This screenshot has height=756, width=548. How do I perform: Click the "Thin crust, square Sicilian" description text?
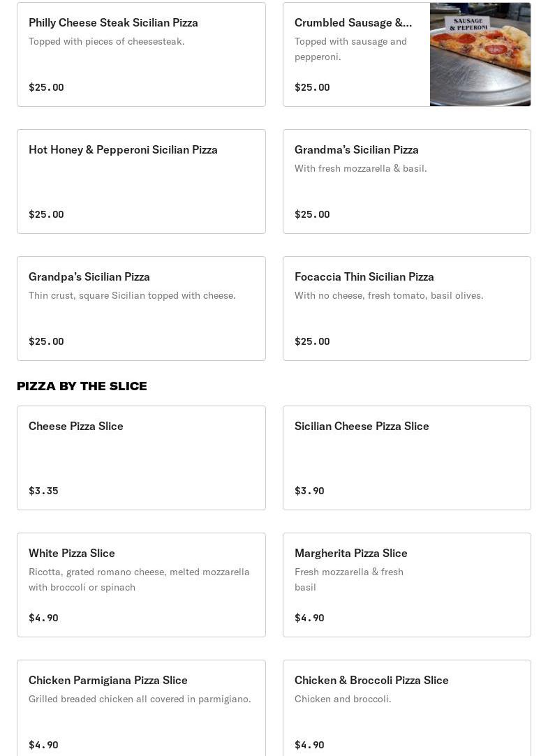[132, 295]
